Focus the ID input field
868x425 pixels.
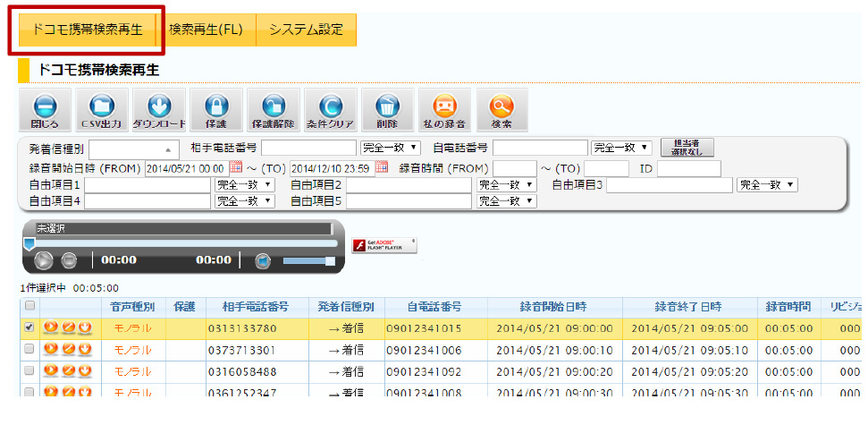pyautogui.click(x=689, y=168)
